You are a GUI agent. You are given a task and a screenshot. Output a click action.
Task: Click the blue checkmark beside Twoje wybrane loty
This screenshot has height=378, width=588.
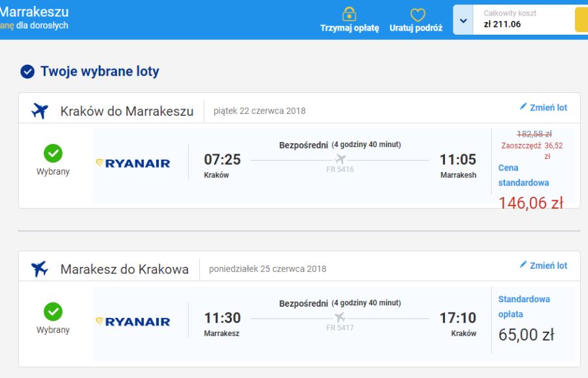27,71
